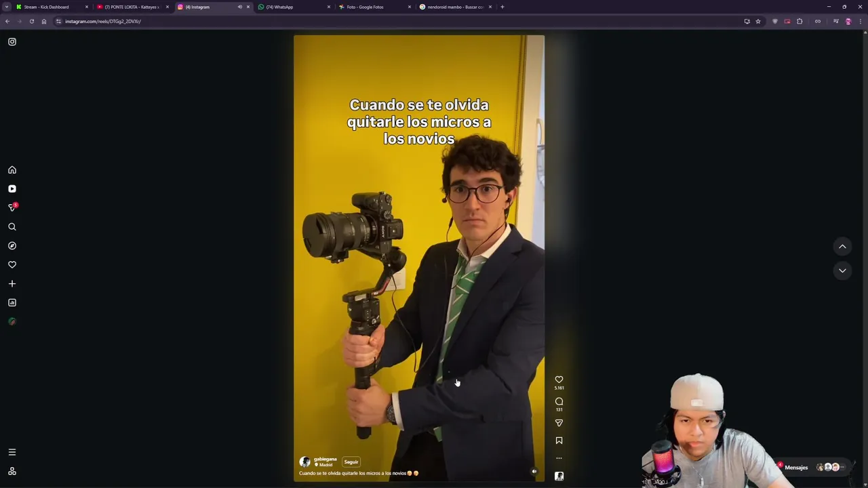
Task: Mute the Instagram tab via audio icon
Action: pos(239,7)
